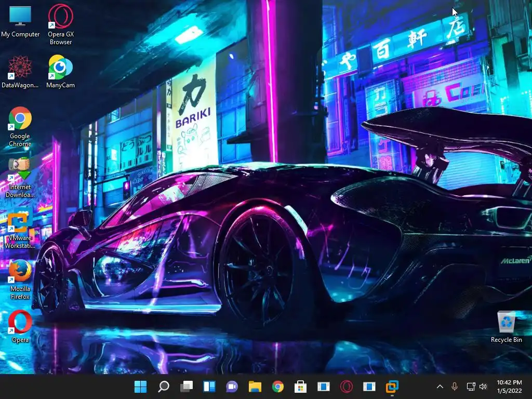
Task: Click Opera GX icon in the taskbar
Action: click(347, 387)
